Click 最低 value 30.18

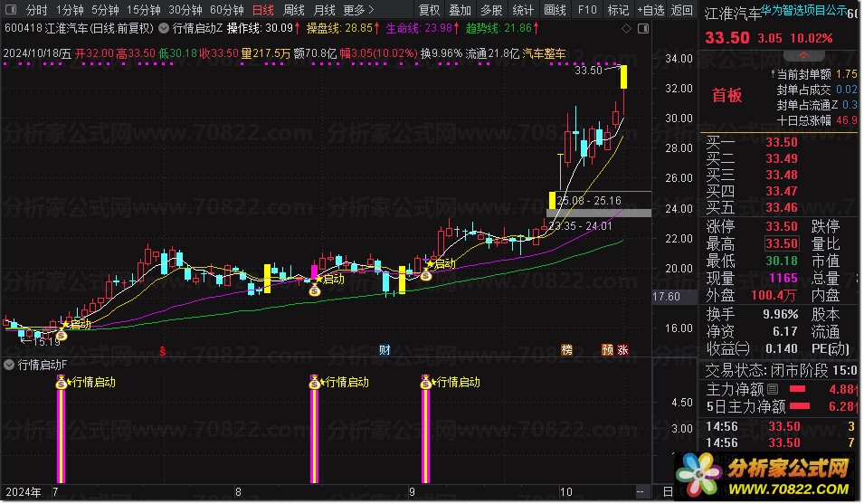point(782,261)
